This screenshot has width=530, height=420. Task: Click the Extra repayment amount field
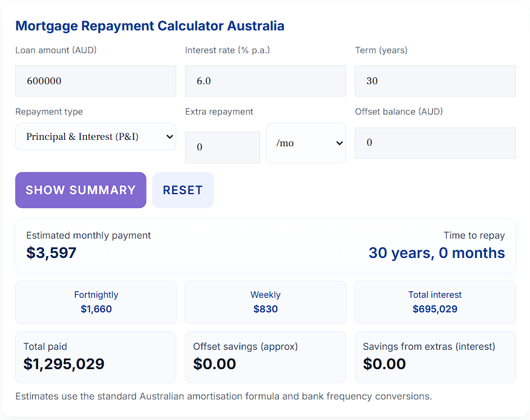(223, 147)
